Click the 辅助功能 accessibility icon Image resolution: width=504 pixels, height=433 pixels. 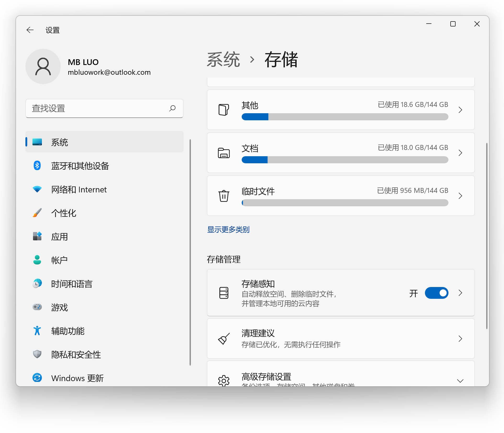37,331
